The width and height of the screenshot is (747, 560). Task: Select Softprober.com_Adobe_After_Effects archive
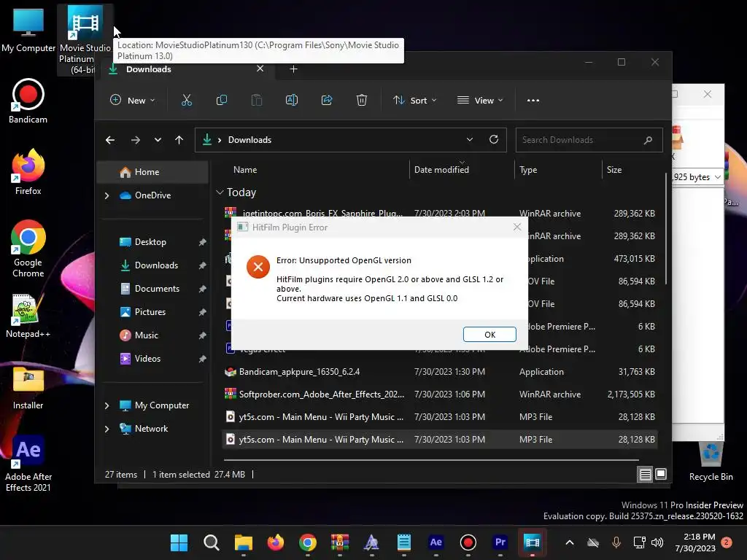coord(440,394)
